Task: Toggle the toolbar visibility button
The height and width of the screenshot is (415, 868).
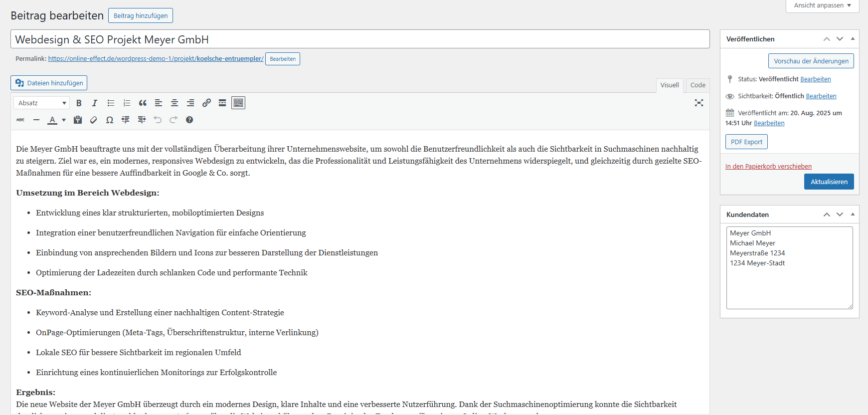Action: (x=238, y=103)
